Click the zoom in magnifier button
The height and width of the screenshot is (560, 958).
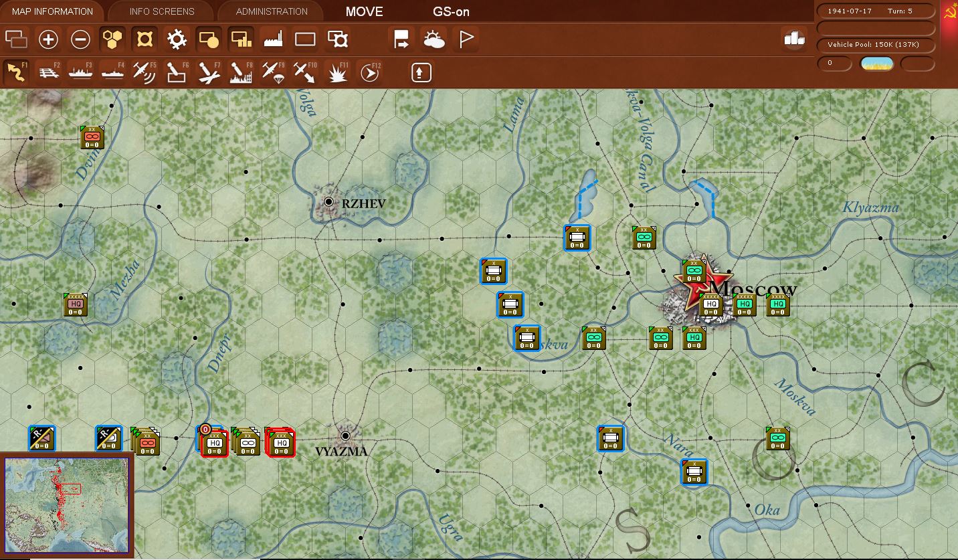(x=48, y=39)
